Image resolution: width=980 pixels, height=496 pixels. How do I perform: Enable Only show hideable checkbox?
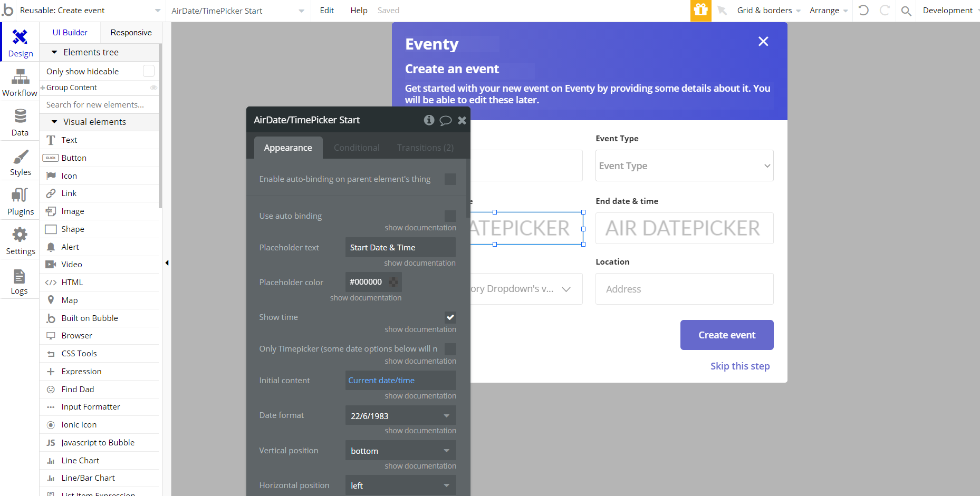(149, 71)
